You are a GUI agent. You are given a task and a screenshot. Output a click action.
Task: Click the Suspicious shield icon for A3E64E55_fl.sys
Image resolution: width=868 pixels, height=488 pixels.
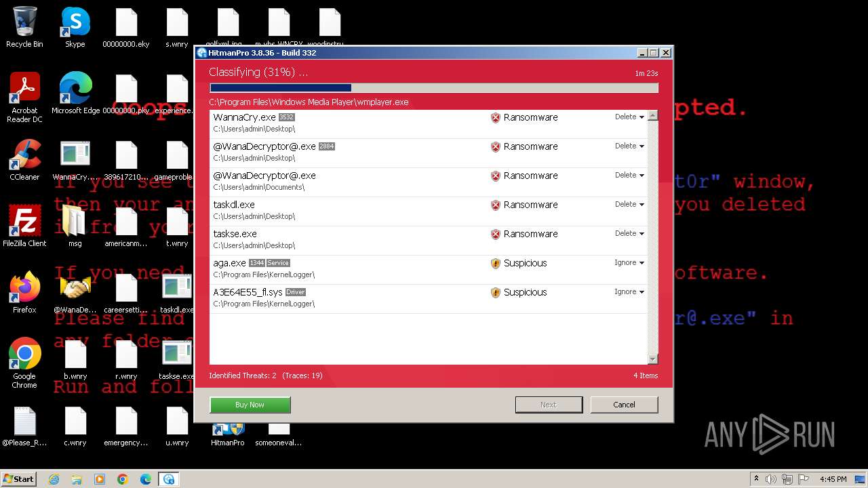click(x=496, y=293)
